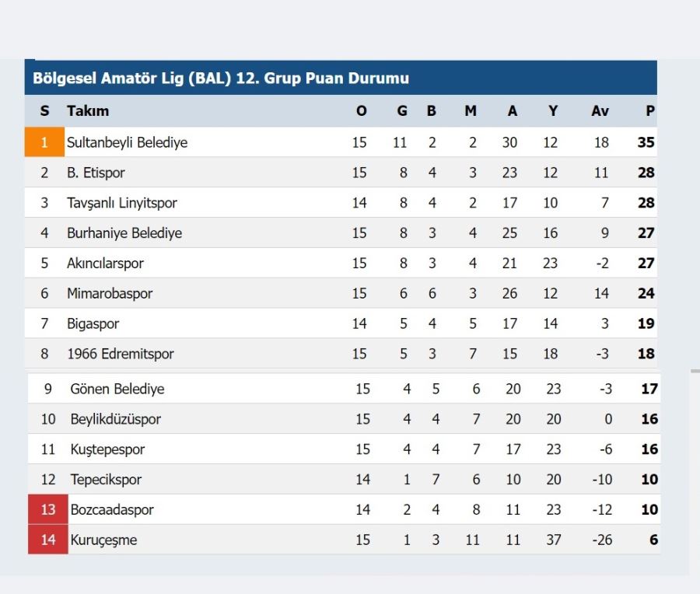This screenshot has width=700, height=594.
Task: Open the 1966 Edremitspor team entry
Action: tap(121, 354)
